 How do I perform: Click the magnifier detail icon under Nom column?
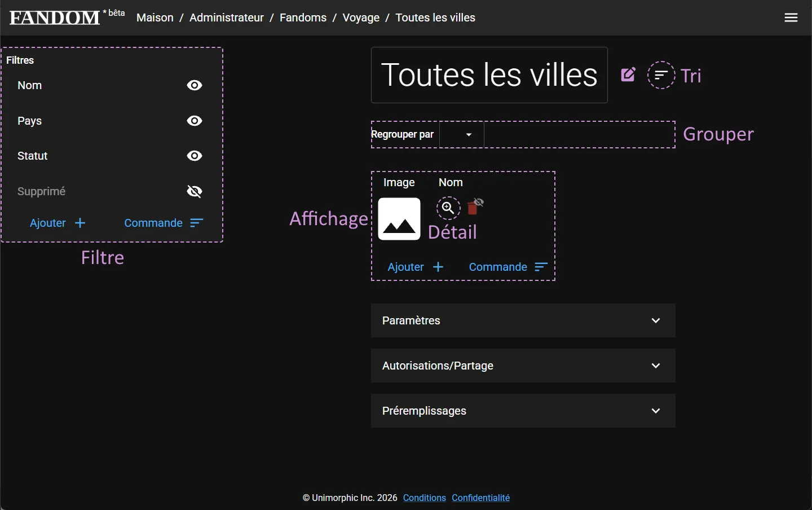[448, 208]
